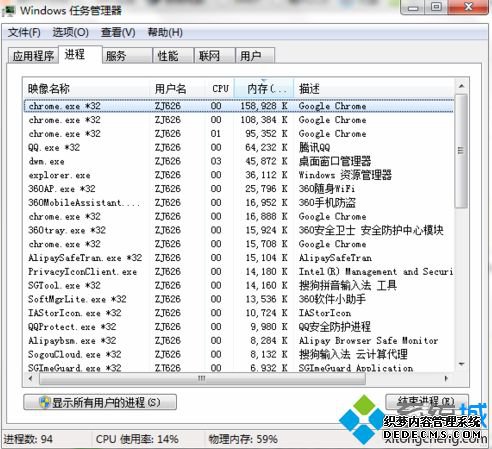This screenshot has height=449, width=492.
Task: Switch to the 联网 tab
Action: point(215,56)
